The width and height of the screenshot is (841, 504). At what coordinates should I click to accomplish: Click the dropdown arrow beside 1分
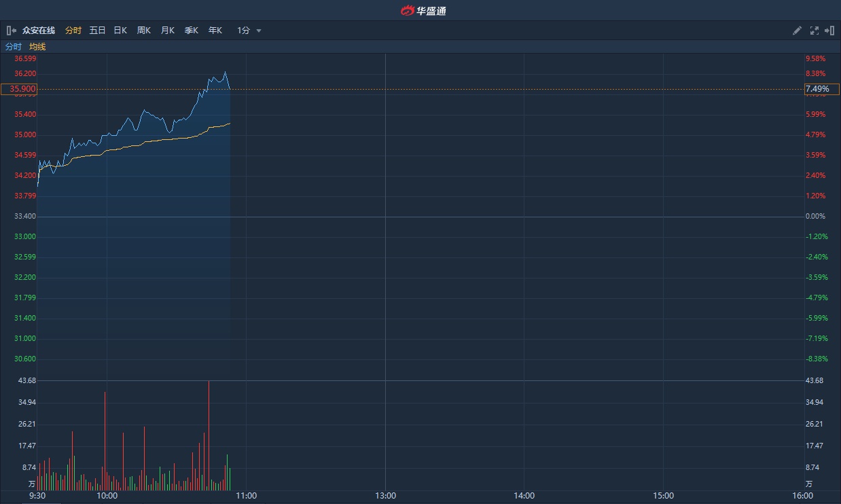pos(259,31)
